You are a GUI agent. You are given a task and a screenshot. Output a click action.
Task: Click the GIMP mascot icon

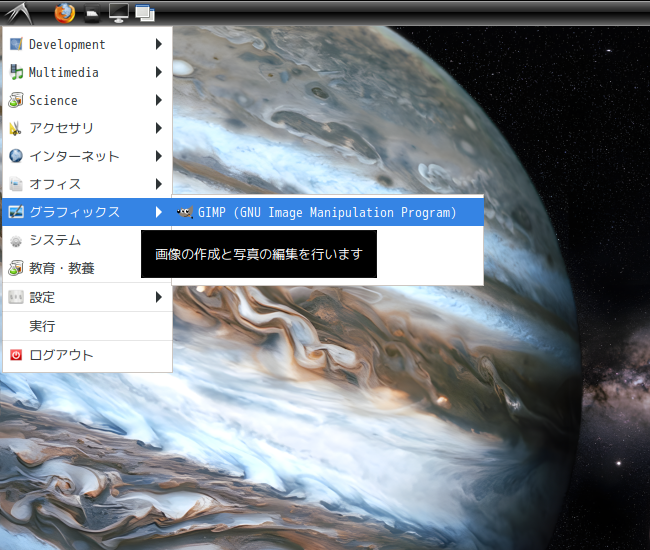[x=185, y=212]
